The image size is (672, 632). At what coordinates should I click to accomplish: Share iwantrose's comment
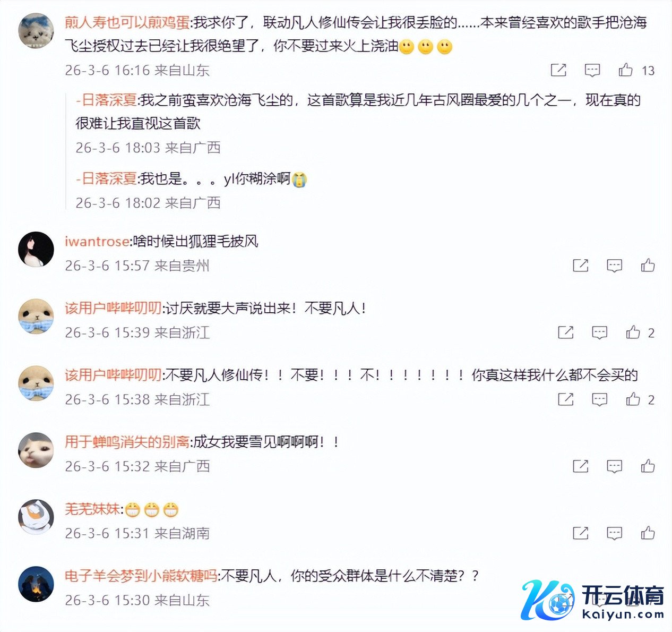click(581, 265)
